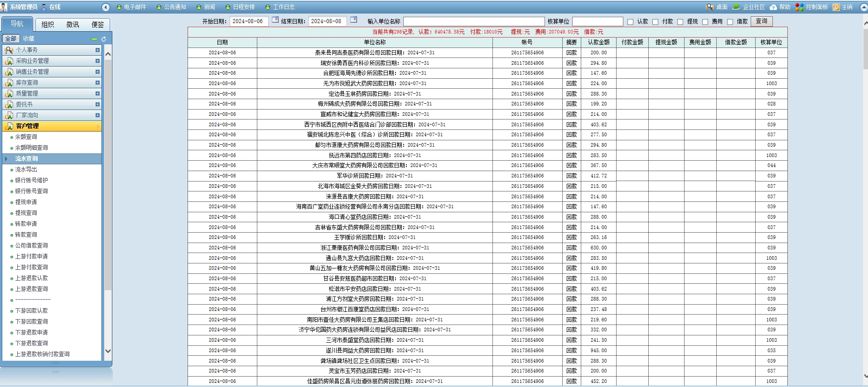Viewport: 868px width, 387px height.
Task: Open the 桌面 desktop icon
Action: pos(709,7)
